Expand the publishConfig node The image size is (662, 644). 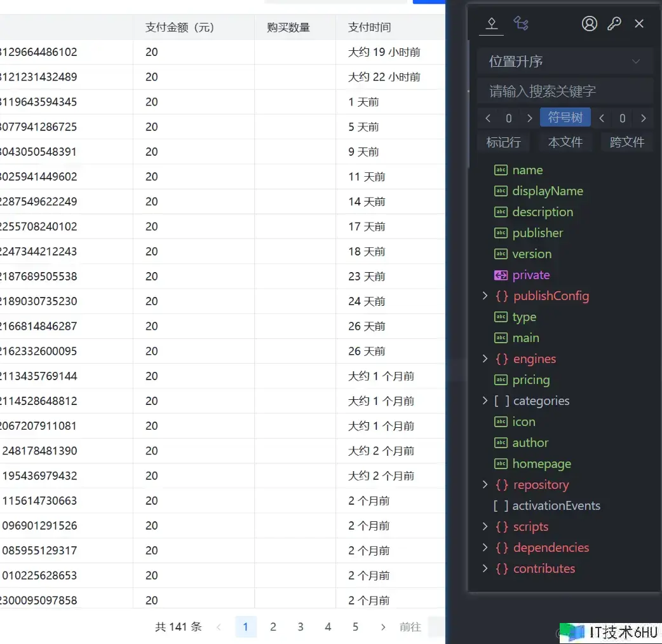485,296
